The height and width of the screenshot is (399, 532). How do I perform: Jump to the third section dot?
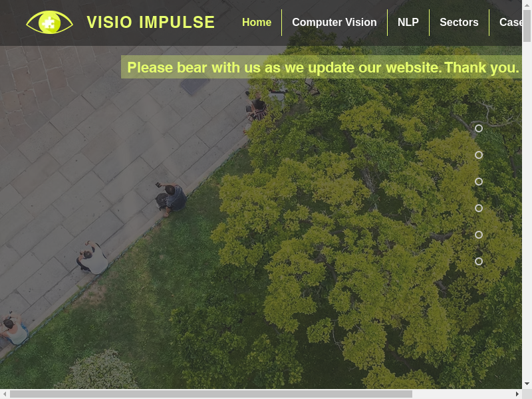click(x=479, y=182)
